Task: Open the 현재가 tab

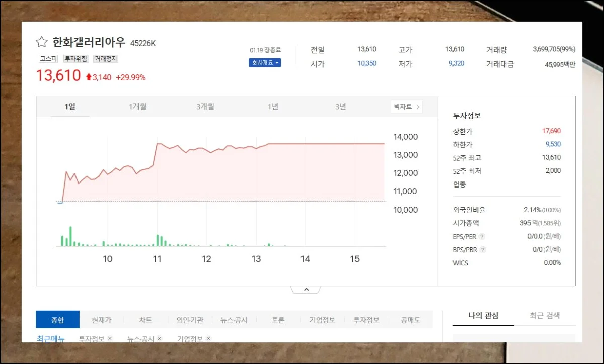Action: (101, 320)
